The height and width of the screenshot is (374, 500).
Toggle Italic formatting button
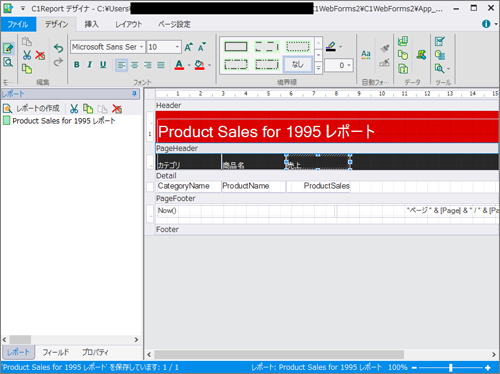point(89,65)
